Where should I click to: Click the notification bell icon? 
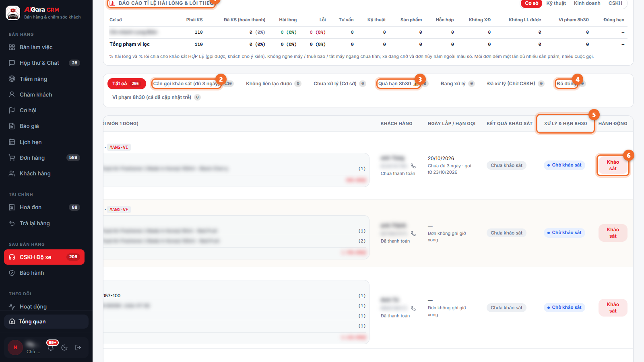point(51,347)
